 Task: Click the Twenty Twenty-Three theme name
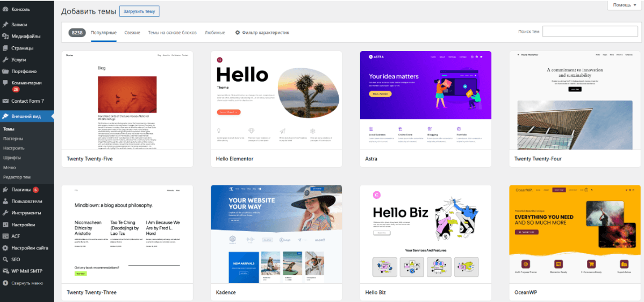pos(91,292)
